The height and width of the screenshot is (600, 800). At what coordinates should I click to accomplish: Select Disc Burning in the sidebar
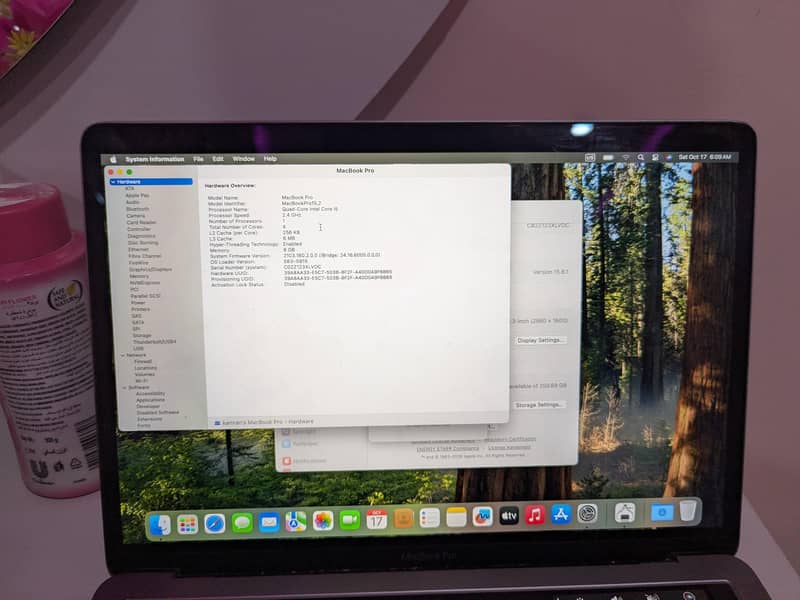[143, 243]
